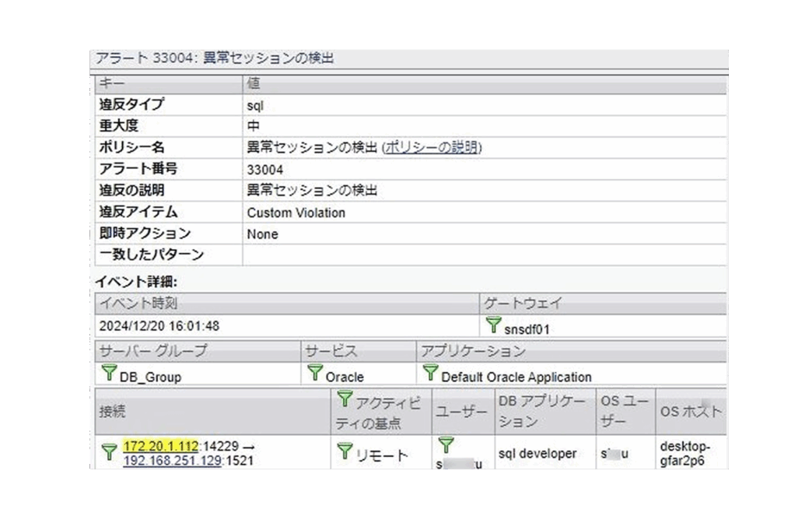
Task: Filter by the DB_Group server group icon
Action: 110,374
